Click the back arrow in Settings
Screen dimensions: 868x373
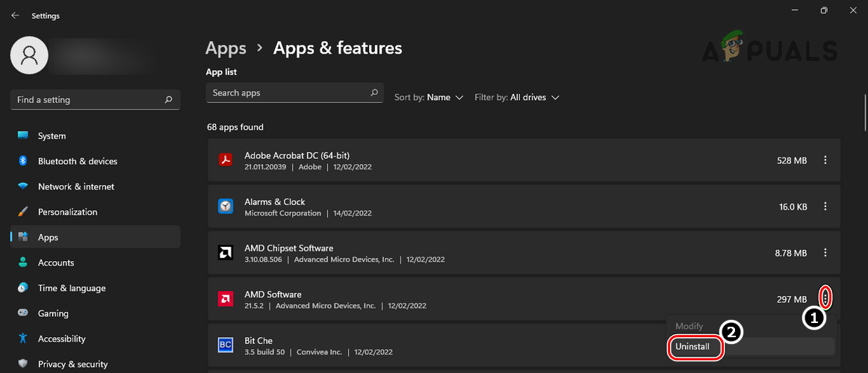click(15, 15)
